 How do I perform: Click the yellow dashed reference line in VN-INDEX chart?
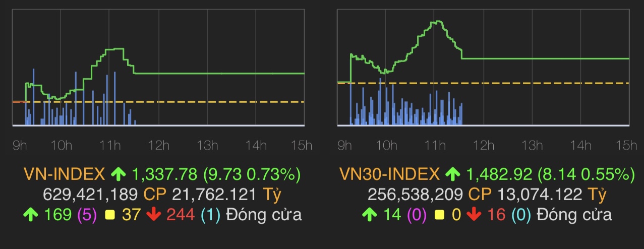202,102
